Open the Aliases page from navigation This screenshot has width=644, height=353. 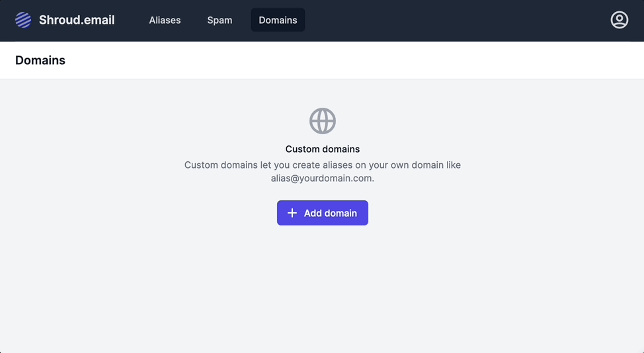[165, 20]
